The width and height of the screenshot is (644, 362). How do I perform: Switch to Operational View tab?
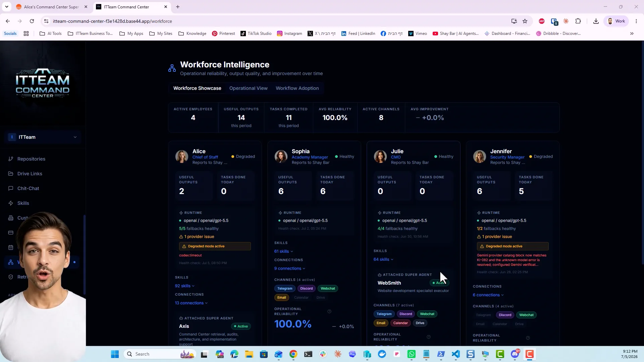tap(249, 88)
